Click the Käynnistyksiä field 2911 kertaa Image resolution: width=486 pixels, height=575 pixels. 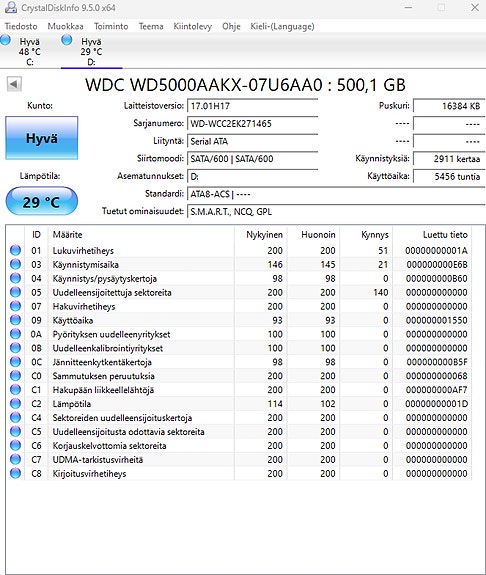pos(449,159)
